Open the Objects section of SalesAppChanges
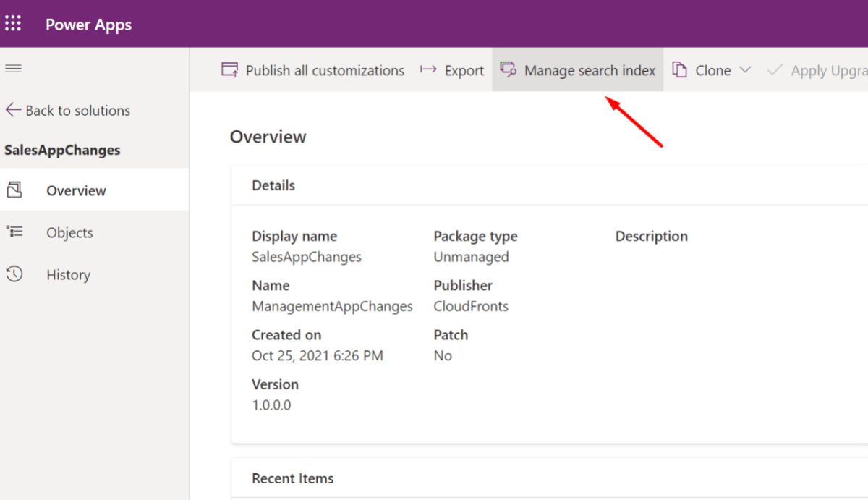The height and width of the screenshot is (500, 868). tap(69, 232)
